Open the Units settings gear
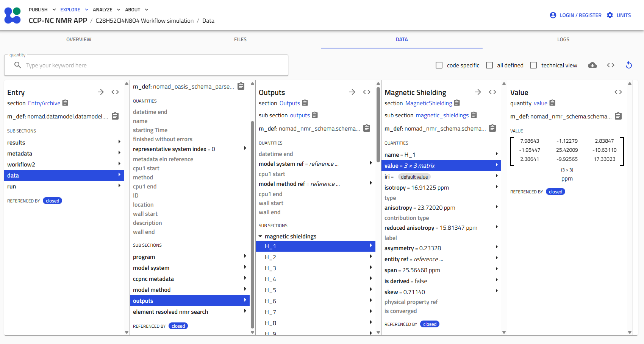The width and height of the screenshot is (644, 344). pos(610,15)
